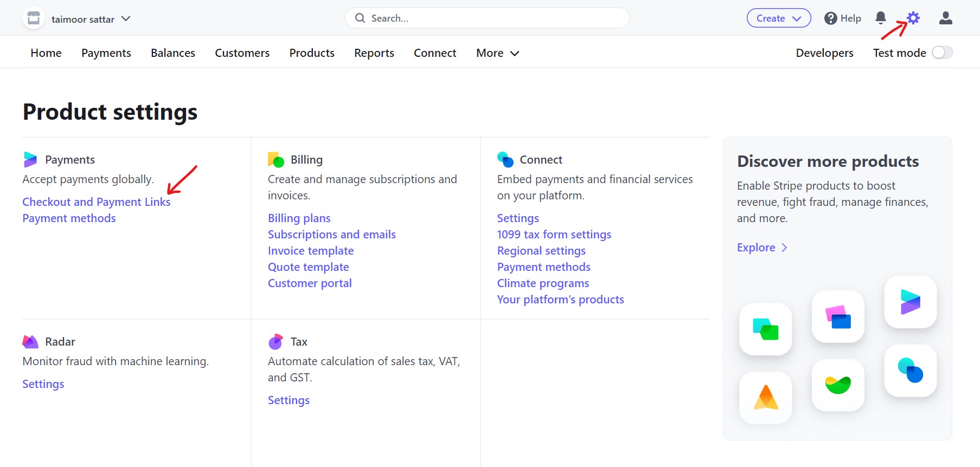This screenshot has height=467, width=980.
Task: Select the teal and blue circles product tile
Action: coord(911,371)
